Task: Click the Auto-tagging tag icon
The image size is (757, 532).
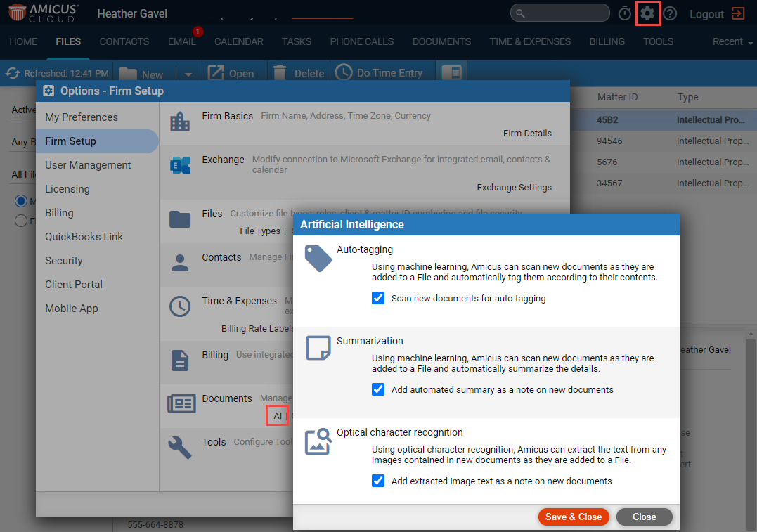Action: coord(318,259)
